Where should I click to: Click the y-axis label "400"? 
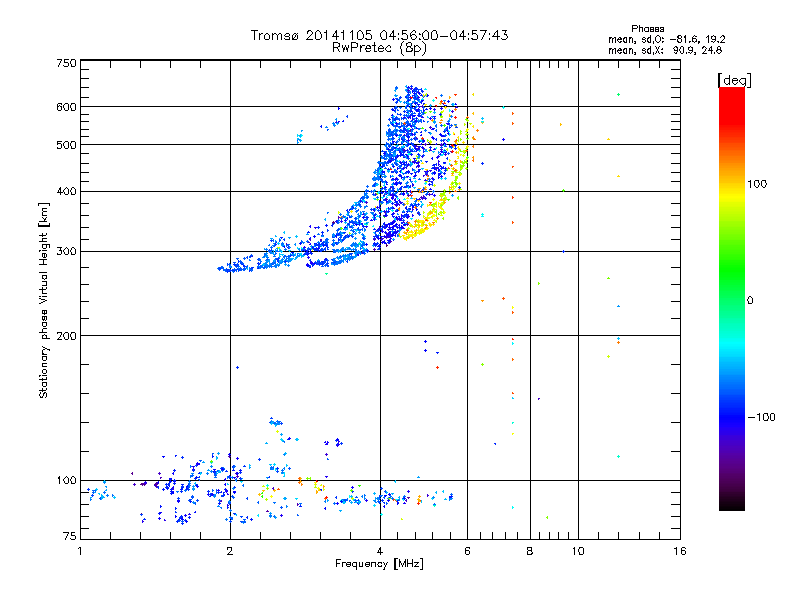coord(66,192)
